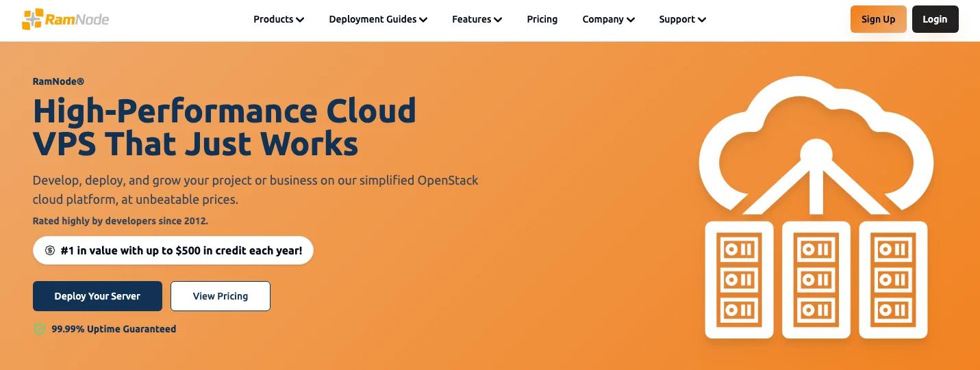This screenshot has height=370, width=980.
Task: Click the 'Develop, deploy, and grow your project' paragraph
Action: pos(255,190)
